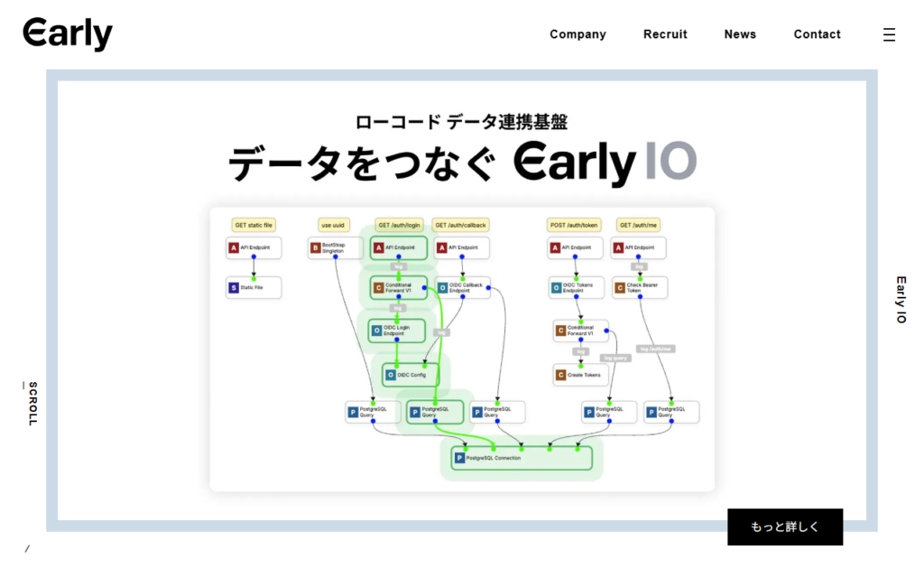Click the もっと詳しく button

click(785, 527)
